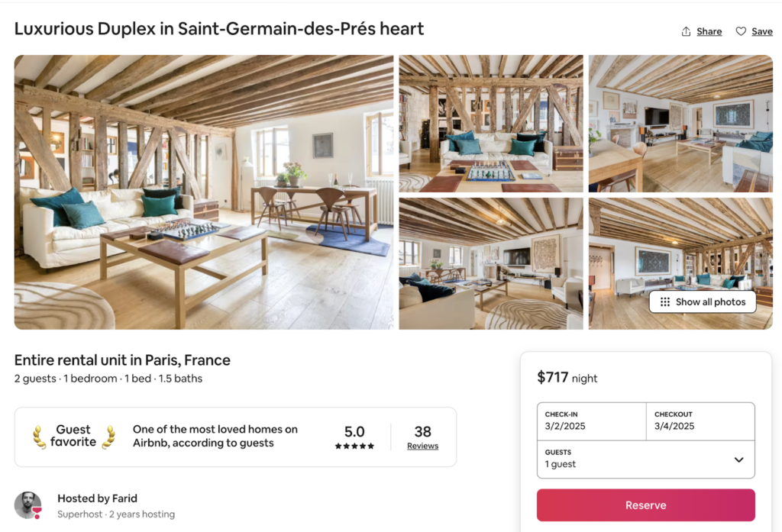This screenshot has height=532, width=782.
Task: Toggle the Save heart on the listing
Action: pyautogui.click(x=740, y=31)
